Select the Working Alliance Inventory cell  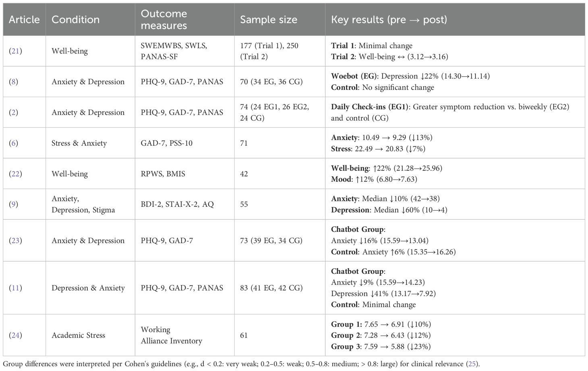click(x=172, y=336)
